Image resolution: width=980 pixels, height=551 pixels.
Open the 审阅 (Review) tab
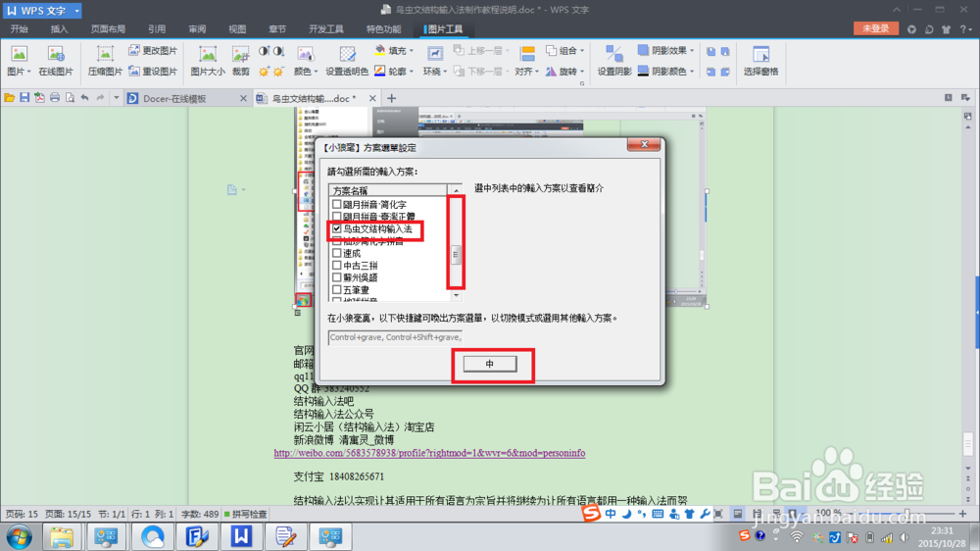pyautogui.click(x=197, y=29)
